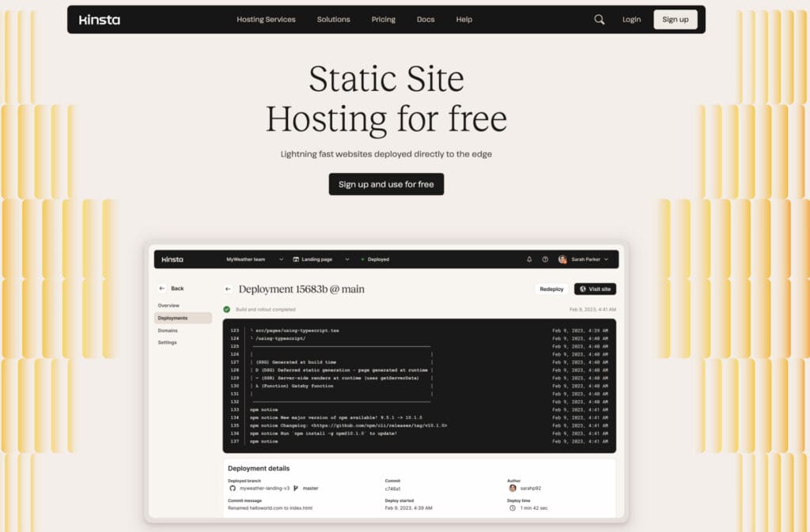This screenshot has height=532, width=810.
Task: Click the Visit site button
Action: pyautogui.click(x=595, y=289)
